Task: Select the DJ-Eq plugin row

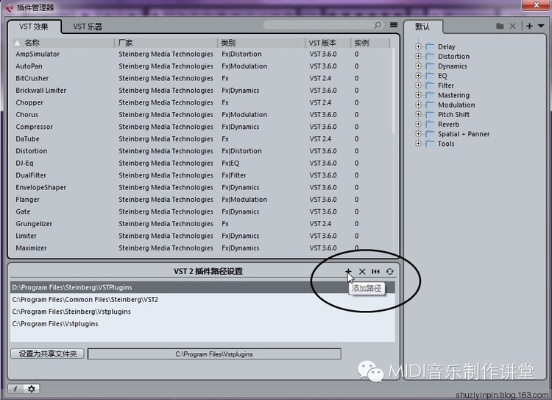Action: coord(201,163)
